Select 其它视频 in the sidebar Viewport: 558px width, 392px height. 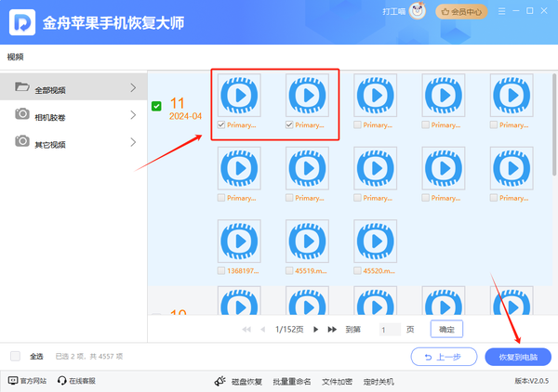[x=73, y=142]
